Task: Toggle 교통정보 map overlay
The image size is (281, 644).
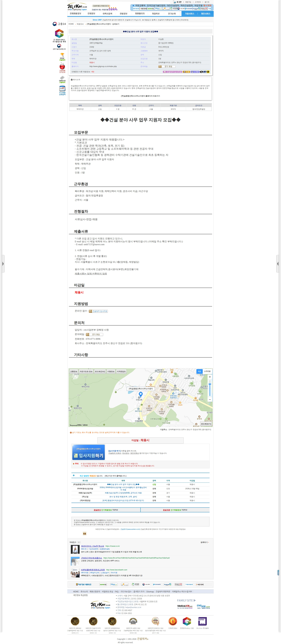Action: (x=74, y=371)
